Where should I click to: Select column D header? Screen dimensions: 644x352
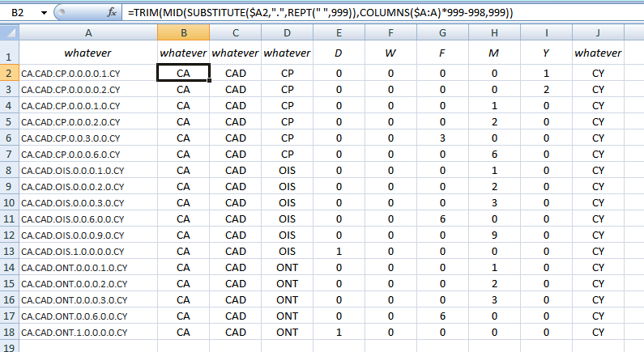coord(287,33)
